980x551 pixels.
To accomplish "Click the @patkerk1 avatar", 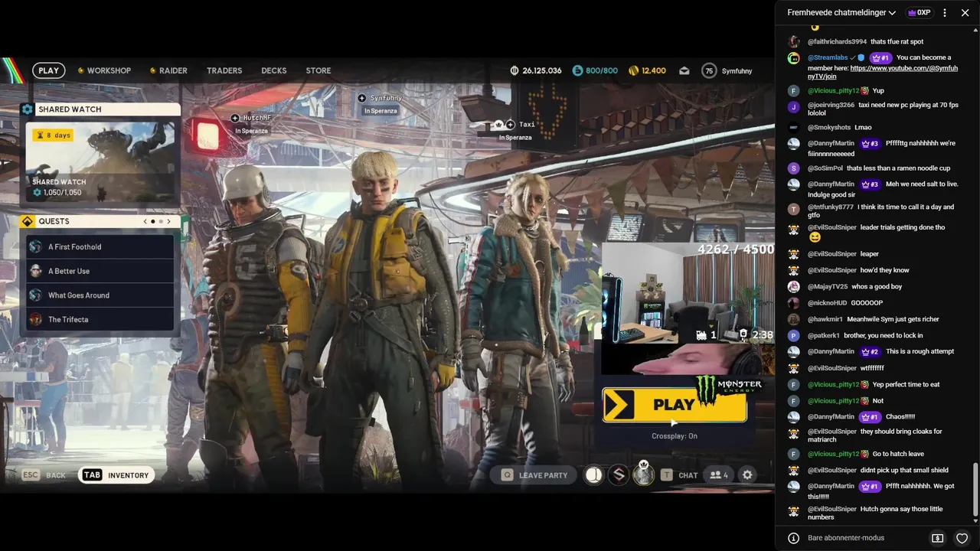I will coord(793,336).
